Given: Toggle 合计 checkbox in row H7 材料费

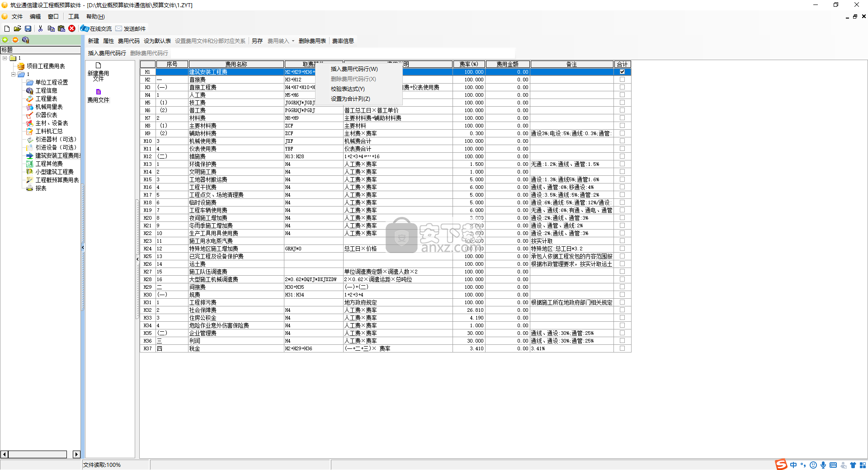Looking at the screenshot, I should tap(622, 118).
